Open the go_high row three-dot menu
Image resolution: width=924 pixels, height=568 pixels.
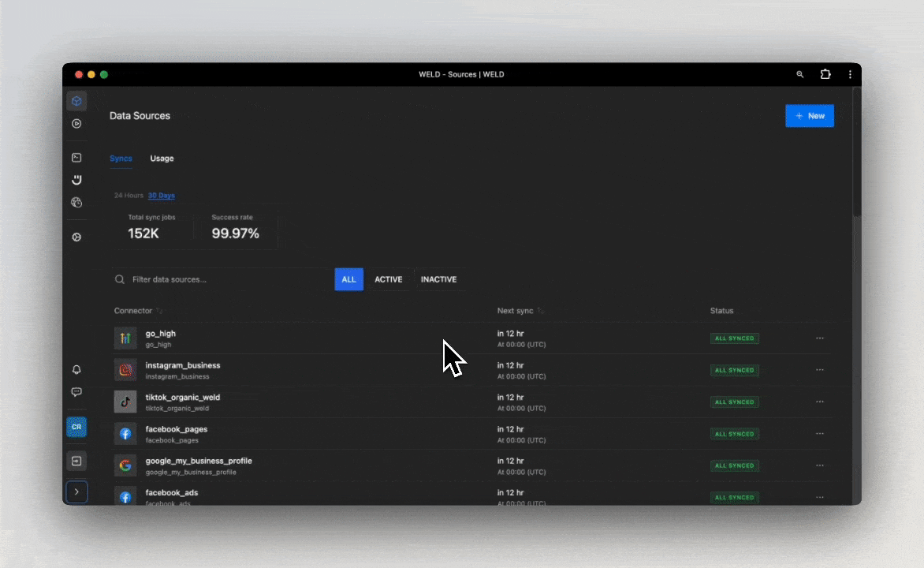coord(819,338)
